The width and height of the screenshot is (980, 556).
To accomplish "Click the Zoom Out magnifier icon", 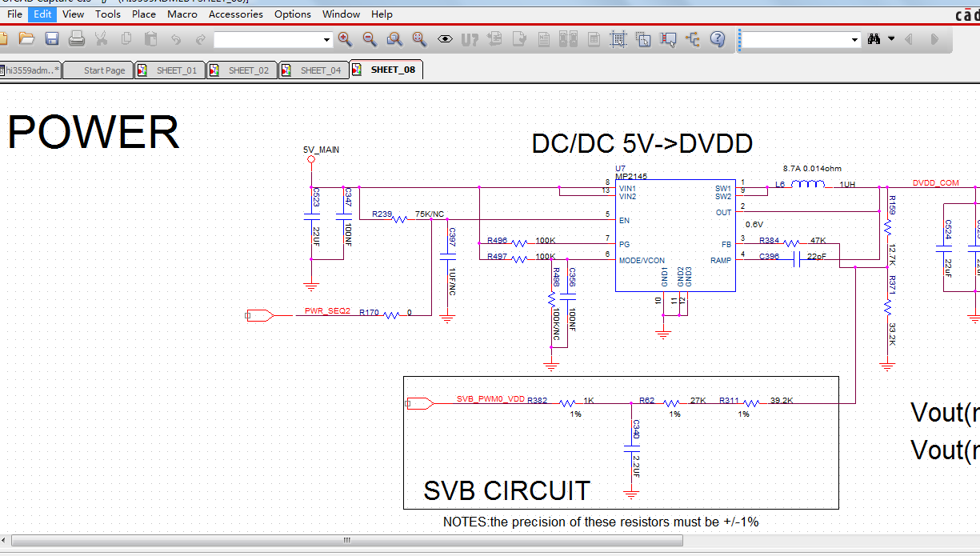I will pos(370,38).
